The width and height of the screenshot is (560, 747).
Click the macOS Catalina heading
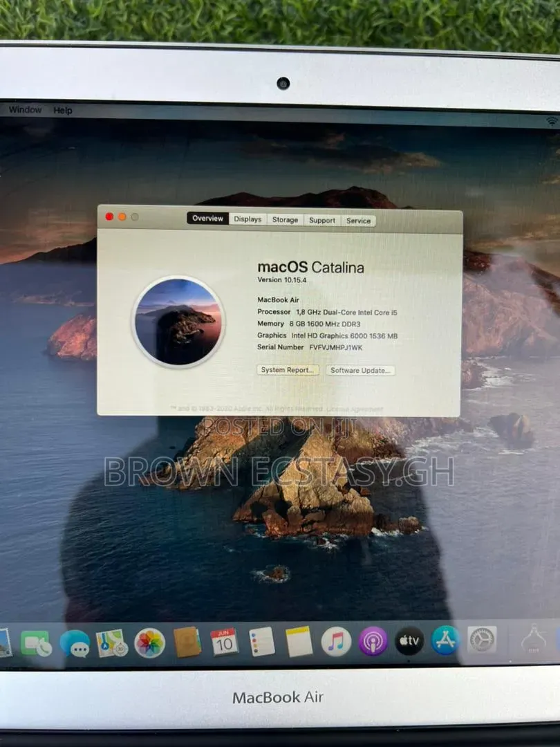click(310, 267)
